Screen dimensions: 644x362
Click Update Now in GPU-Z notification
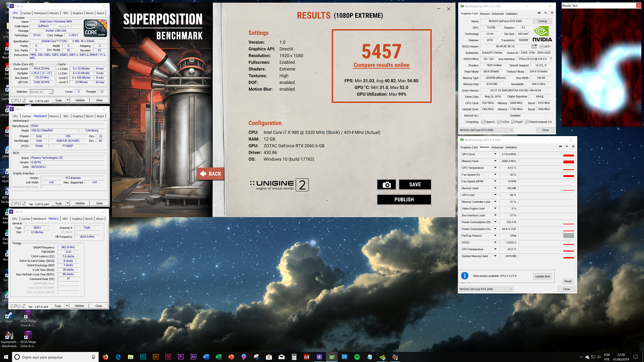tap(542, 277)
